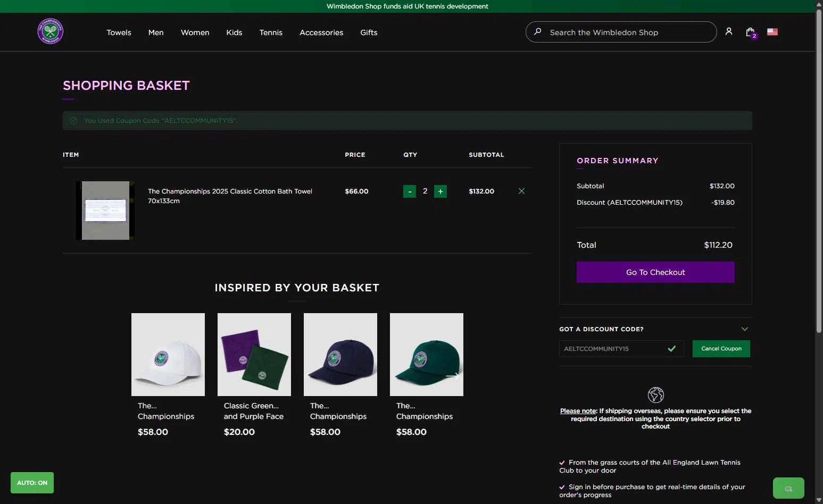Open the Towels menu
823x504 pixels.
(x=119, y=32)
